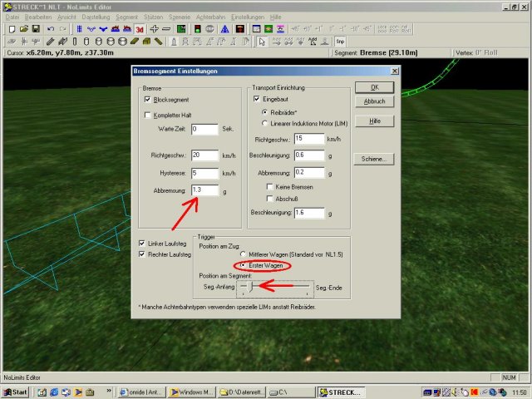Open the Stützen menu
This screenshot has width=532, height=399.
(x=153, y=17)
